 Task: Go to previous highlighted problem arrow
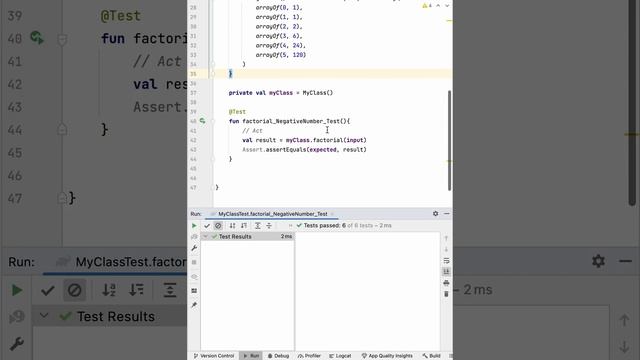pyautogui.click(x=438, y=6)
